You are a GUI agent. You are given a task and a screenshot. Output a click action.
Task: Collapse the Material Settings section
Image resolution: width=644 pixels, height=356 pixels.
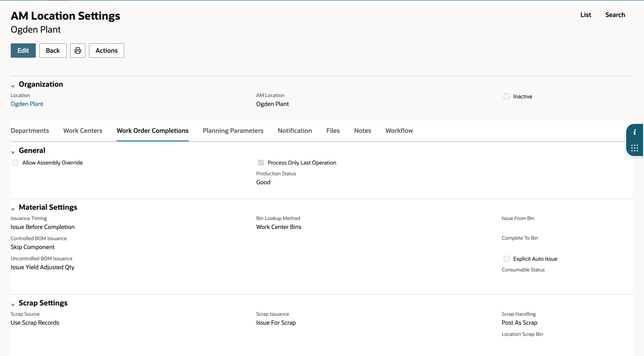coord(13,209)
